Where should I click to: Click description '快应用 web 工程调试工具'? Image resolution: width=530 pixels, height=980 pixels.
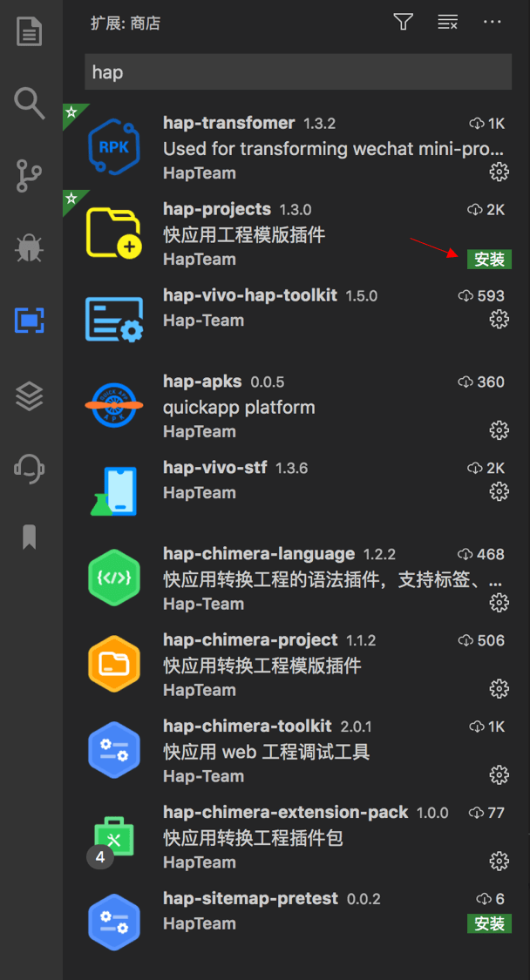coord(267,753)
